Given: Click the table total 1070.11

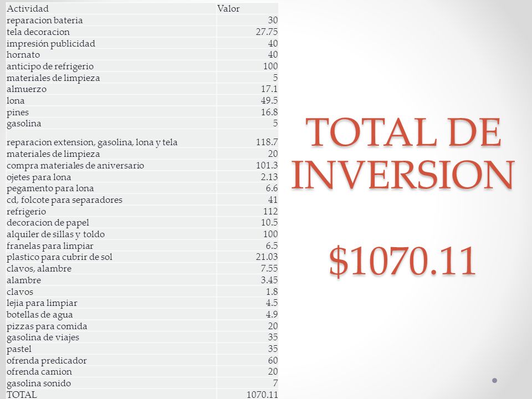Looking at the screenshot, I should pos(262,395).
